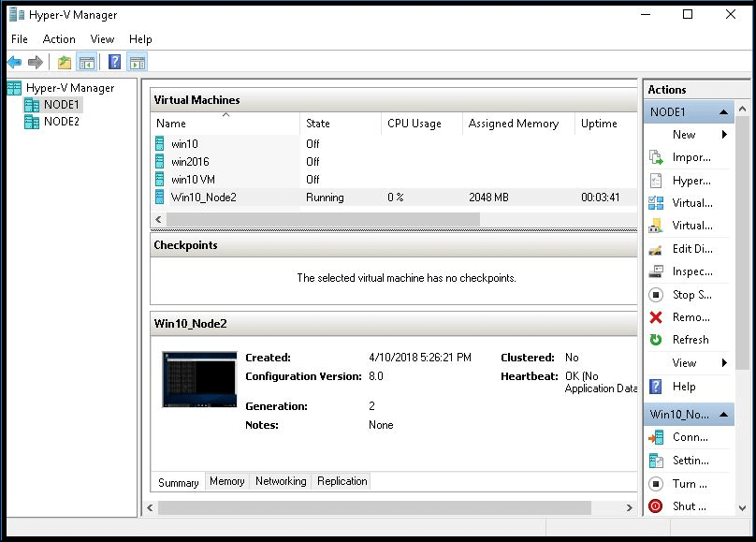Viewport: 756px width, 542px height.
Task: Click the Forward arrow toolbar icon
Action: click(x=36, y=62)
